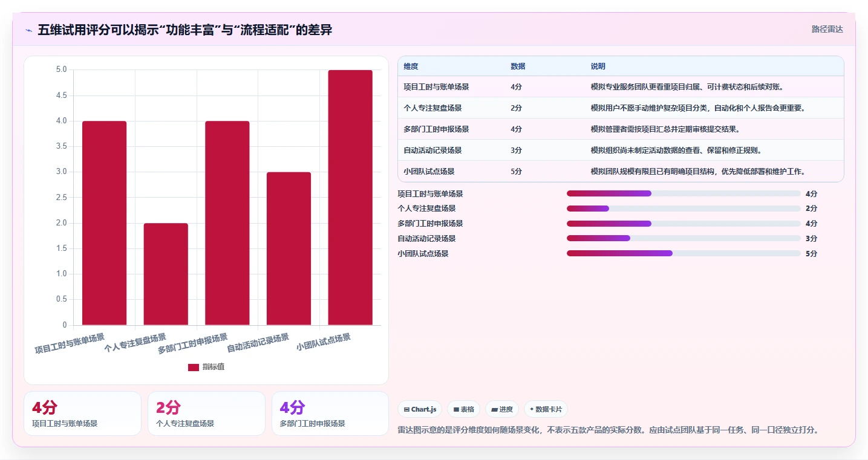Viewport: 868px width, 460px height.
Task: Open the 4分 项目工时与账单场景 card
Action: pyautogui.click(x=82, y=413)
